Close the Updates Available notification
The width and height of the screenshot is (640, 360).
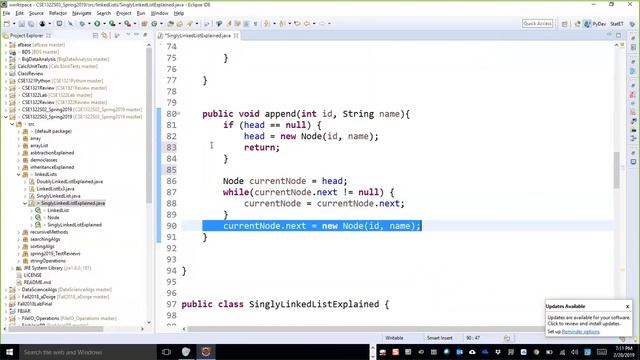(627, 306)
